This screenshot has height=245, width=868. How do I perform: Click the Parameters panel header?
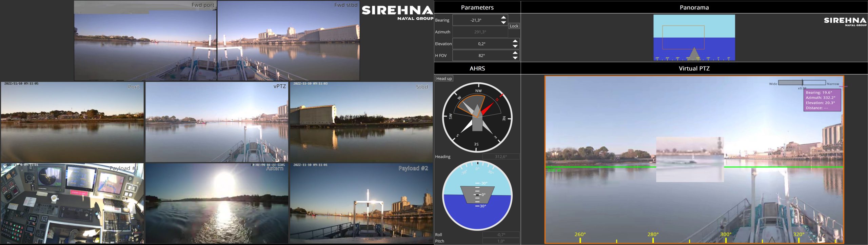pos(477,7)
